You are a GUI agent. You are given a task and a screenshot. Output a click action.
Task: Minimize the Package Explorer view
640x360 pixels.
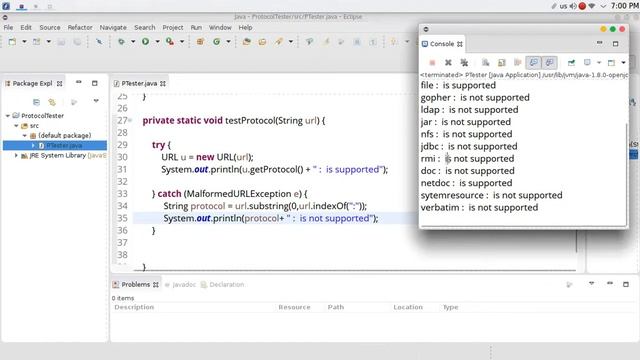79,83
